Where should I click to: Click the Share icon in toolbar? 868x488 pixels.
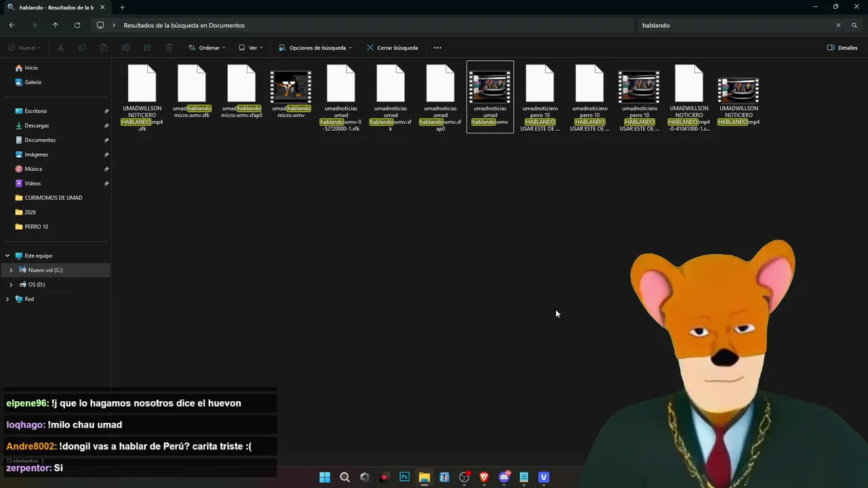(x=147, y=47)
